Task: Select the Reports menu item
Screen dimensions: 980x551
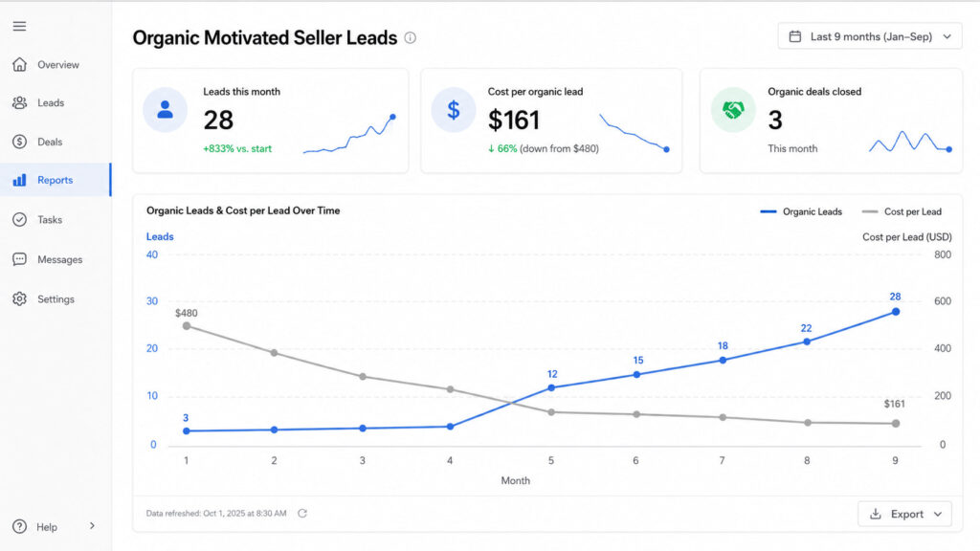Action: [56, 180]
